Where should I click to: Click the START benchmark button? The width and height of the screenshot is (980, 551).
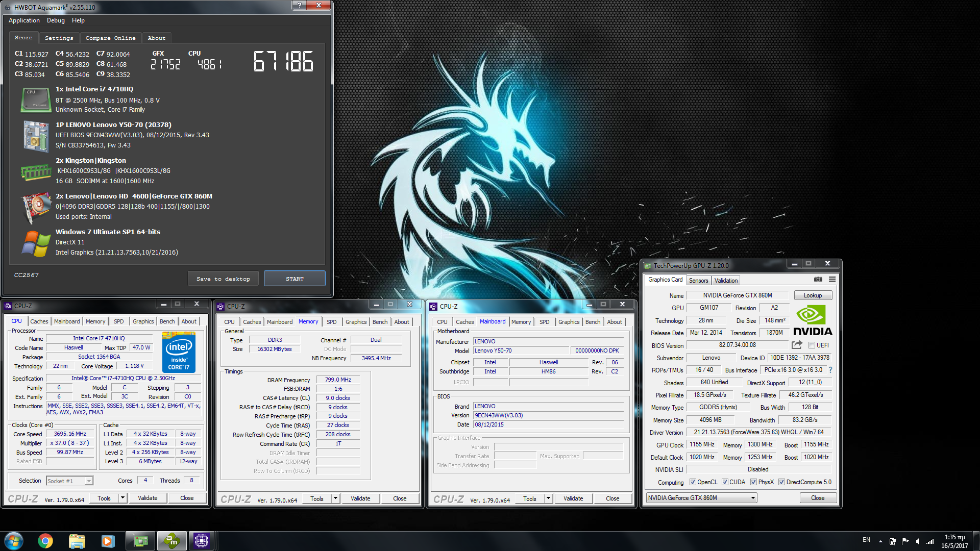pyautogui.click(x=295, y=279)
